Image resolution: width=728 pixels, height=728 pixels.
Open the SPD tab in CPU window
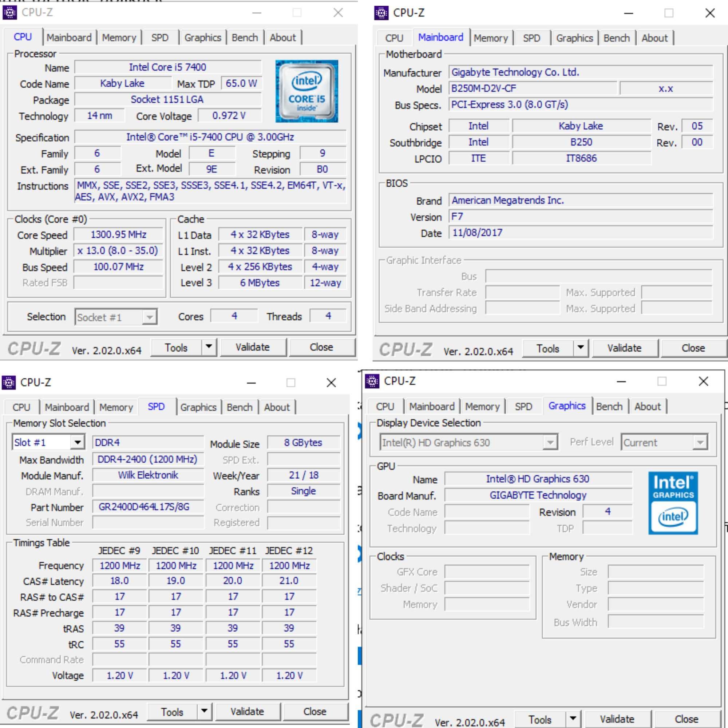[x=160, y=38]
